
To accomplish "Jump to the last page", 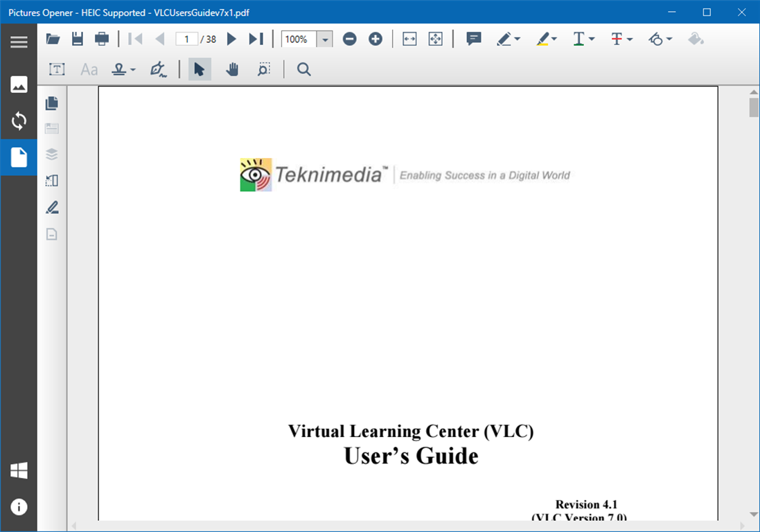I will tap(256, 39).
